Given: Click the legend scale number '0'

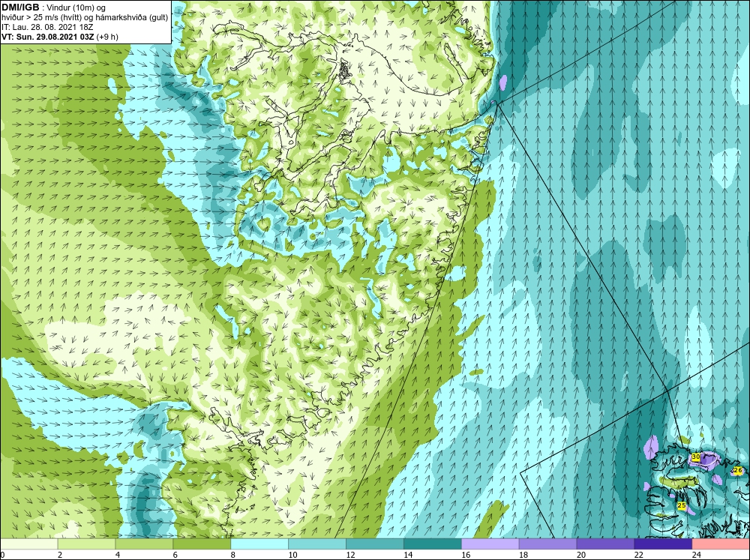Looking at the screenshot, I should pyautogui.click(x=2, y=555).
